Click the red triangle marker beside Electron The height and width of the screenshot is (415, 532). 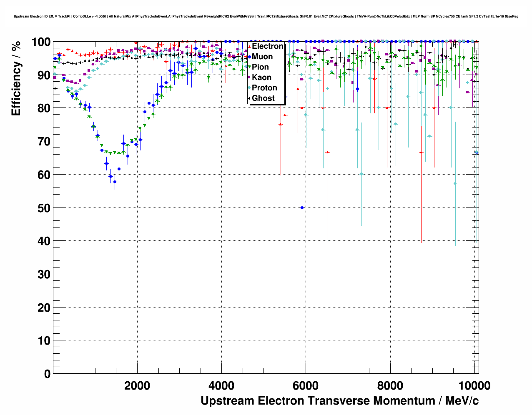pyautogui.click(x=249, y=46)
